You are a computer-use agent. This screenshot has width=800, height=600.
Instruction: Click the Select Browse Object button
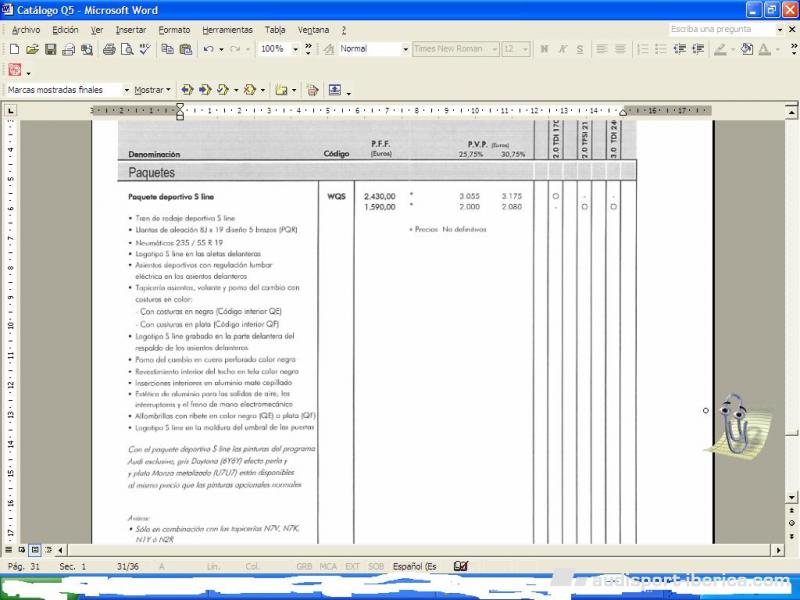(x=791, y=523)
